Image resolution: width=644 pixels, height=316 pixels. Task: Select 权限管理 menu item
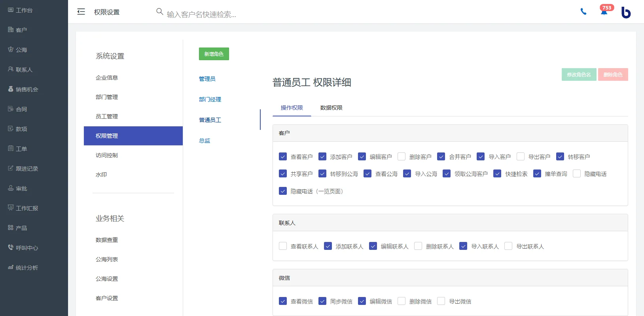click(133, 136)
